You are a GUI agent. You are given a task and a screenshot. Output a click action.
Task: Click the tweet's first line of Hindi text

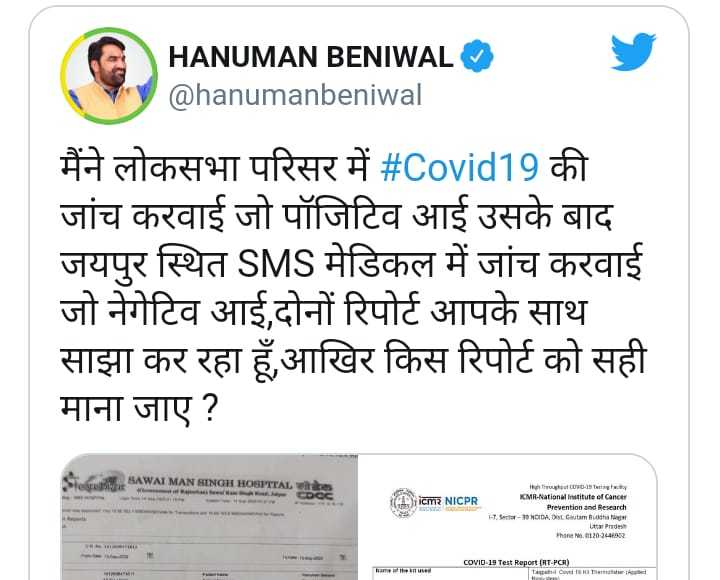[324, 168]
